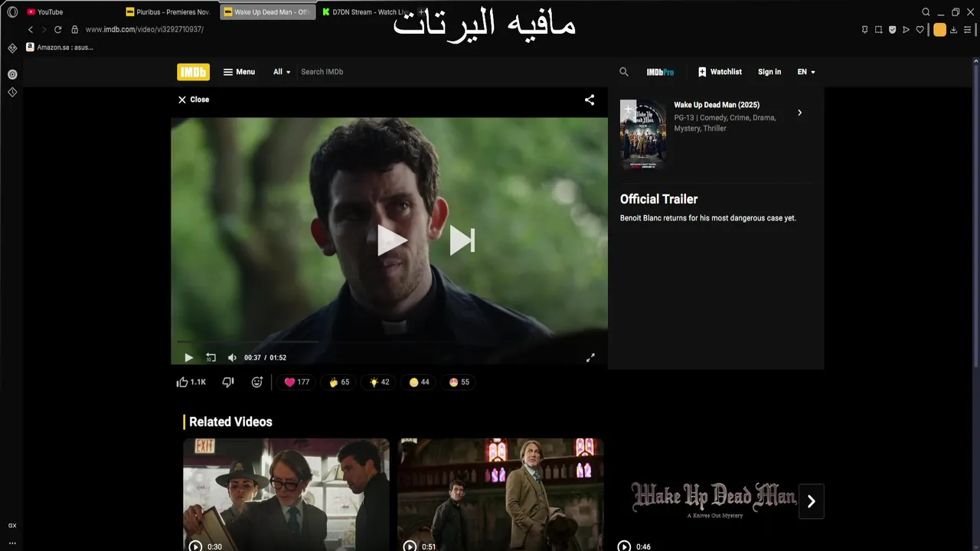Select the Wake Up Dead Man tab
Image resolution: width=980 pixels, height=551 pixels.
pos(267,12)
